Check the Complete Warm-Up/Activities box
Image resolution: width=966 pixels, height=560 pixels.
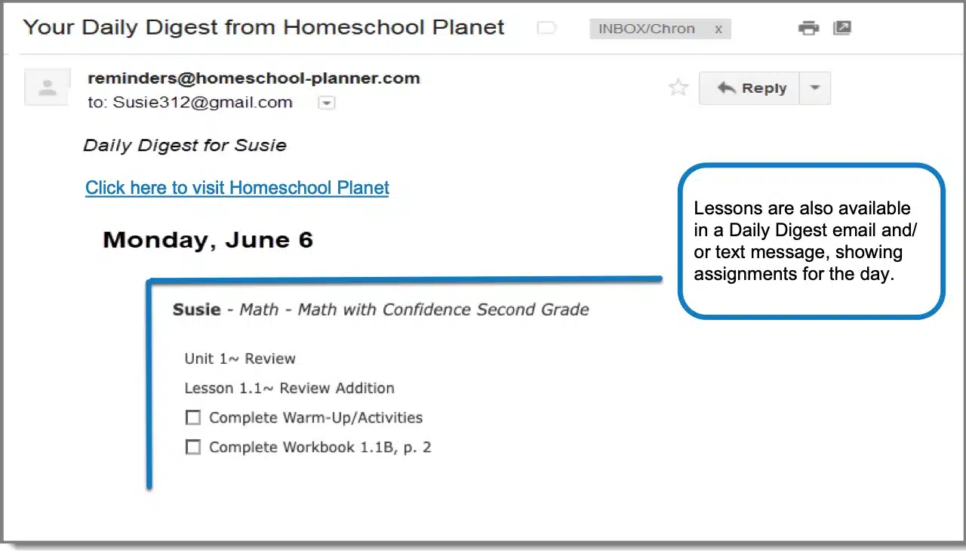coord(193,417)
